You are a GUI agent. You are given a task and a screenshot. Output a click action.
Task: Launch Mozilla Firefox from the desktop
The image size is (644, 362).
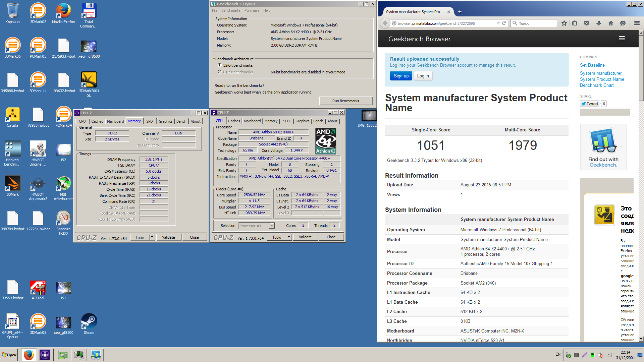click(63, 13)
